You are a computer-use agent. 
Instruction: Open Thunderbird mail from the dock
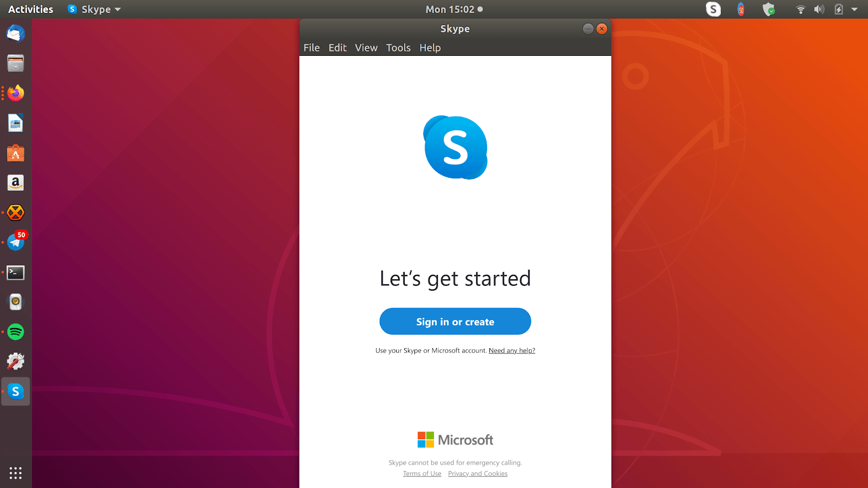click(x=15, y=34)
